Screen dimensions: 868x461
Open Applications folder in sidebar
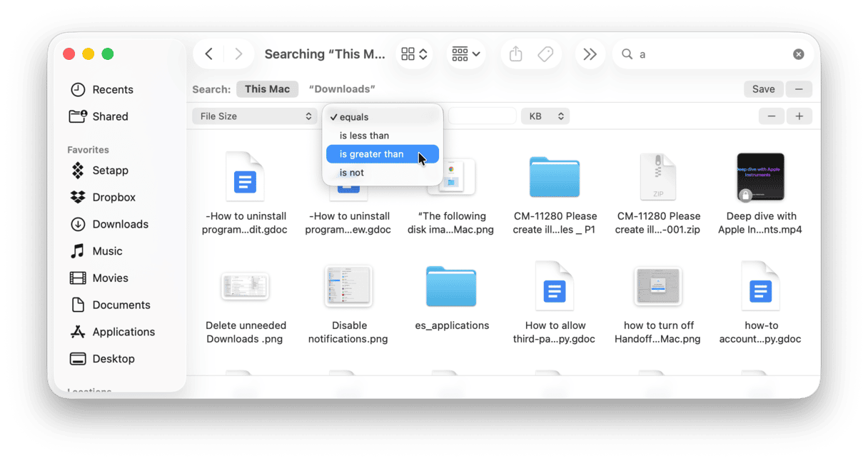123,332
